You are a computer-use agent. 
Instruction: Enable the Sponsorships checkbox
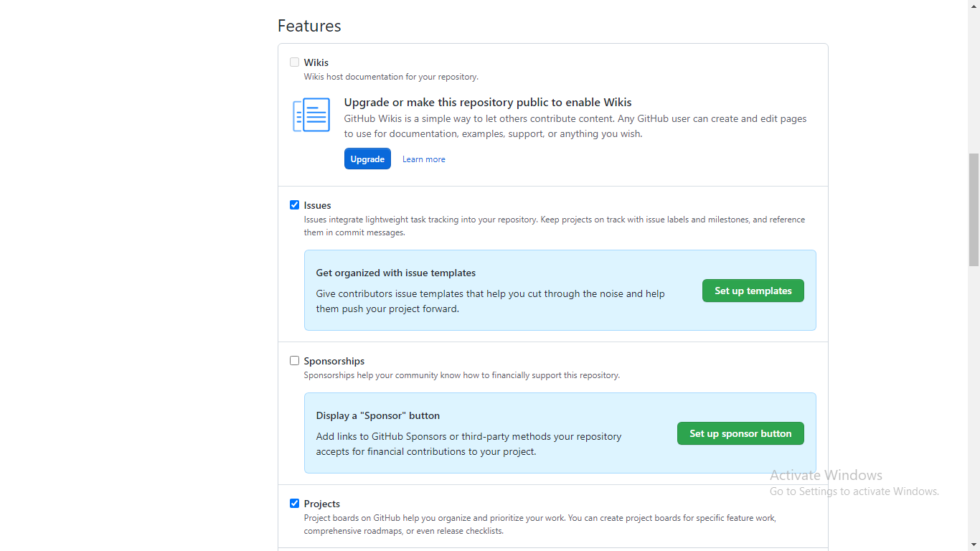pos(294,361)
